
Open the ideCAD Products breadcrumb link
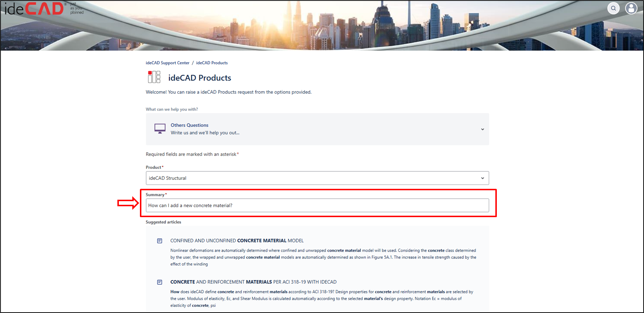(212, 63)
